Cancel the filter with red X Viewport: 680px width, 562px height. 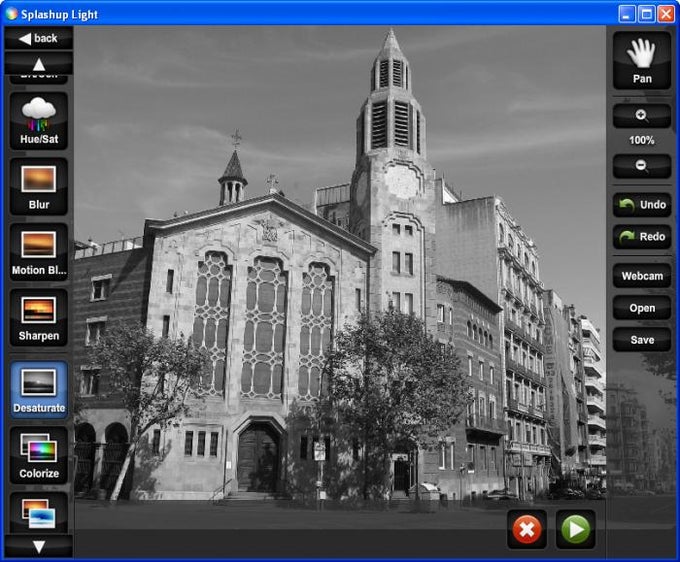(527, 529)
